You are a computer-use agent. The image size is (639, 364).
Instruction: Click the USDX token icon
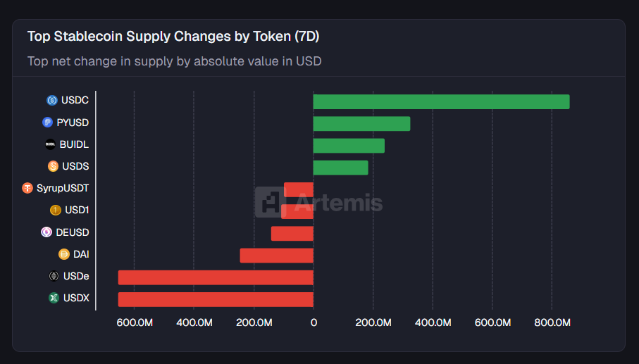click(54, 298)
